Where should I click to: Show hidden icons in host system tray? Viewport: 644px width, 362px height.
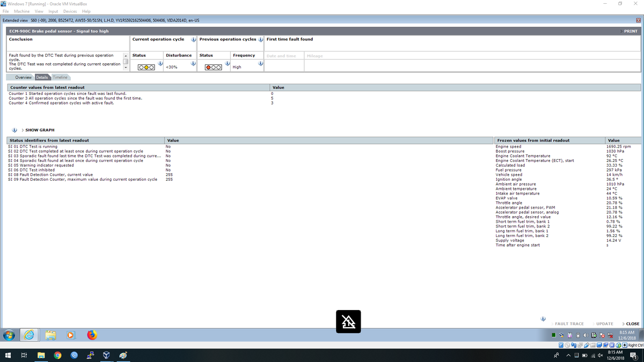pos(568,356)
